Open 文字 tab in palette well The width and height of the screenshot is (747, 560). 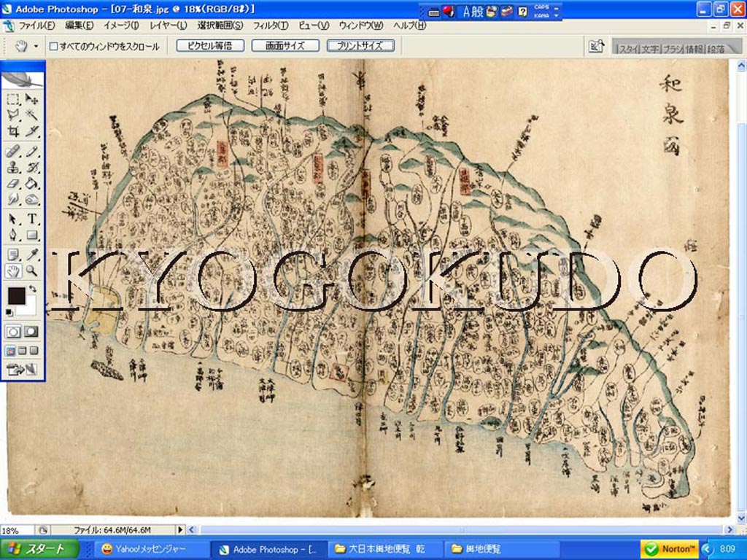[649, 49]
